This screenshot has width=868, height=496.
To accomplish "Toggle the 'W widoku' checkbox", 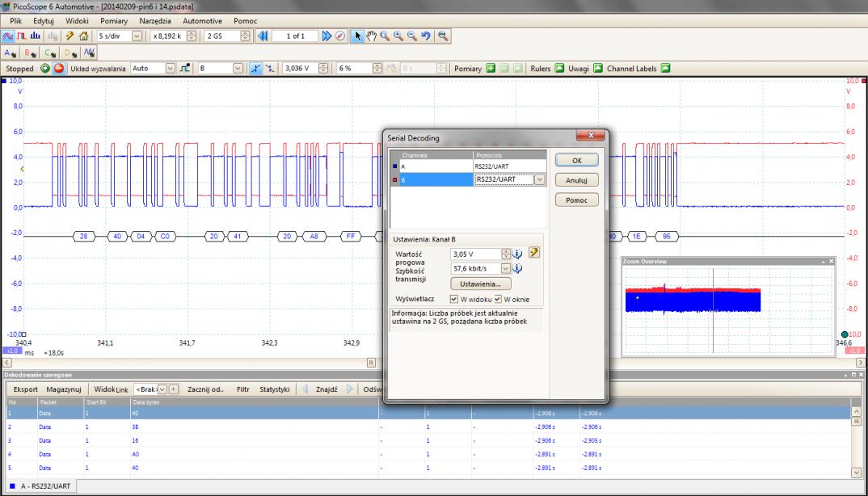I will 454,299.
